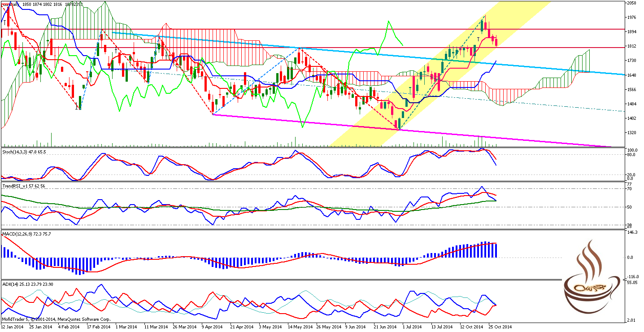Click the MetaQuotes Software Corp. copyright text
Screen dimensions: 644x332
[57, 319]
